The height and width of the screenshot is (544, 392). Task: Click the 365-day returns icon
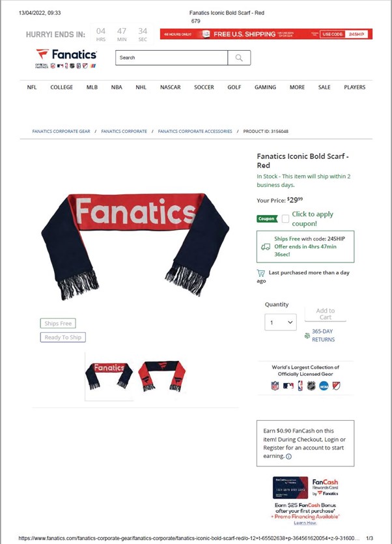(307, 336)
